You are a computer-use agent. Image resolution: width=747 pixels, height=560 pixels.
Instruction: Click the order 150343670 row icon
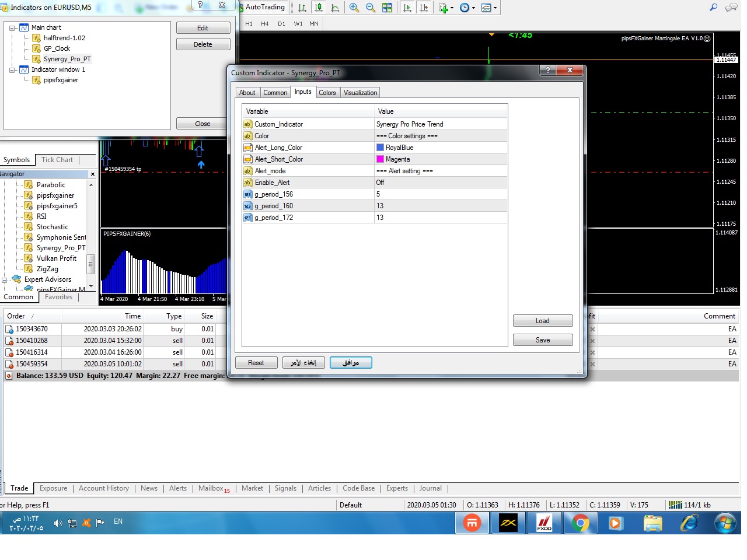9,329
